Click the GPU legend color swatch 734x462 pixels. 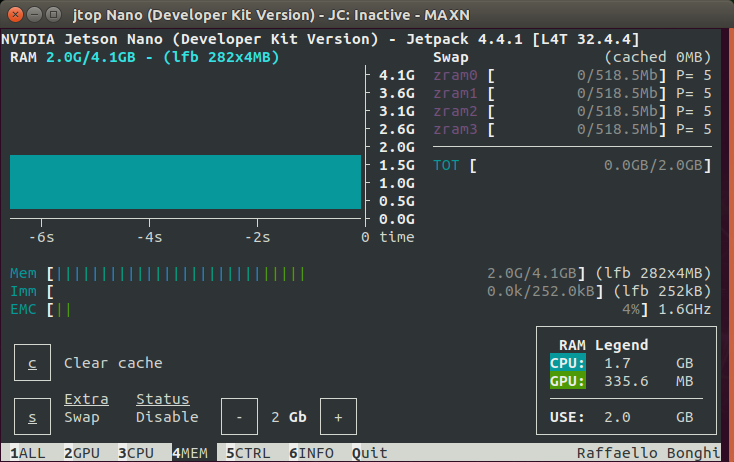click(x=567, y=381)
